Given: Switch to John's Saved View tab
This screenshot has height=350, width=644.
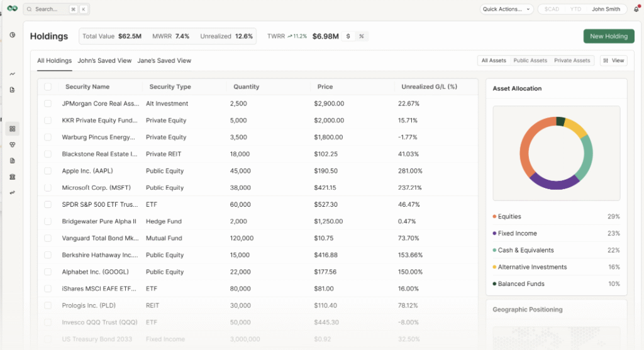Looking at the screenshot, I should [x=104, y=61].
